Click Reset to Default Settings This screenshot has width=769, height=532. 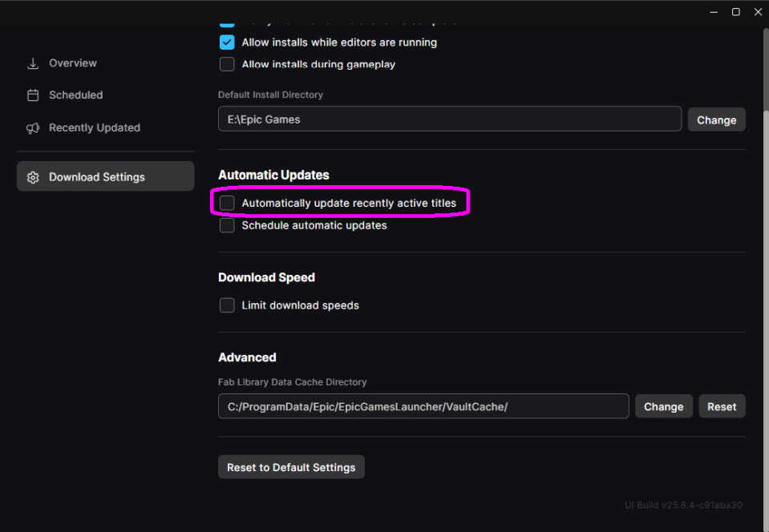click(291, 467)
